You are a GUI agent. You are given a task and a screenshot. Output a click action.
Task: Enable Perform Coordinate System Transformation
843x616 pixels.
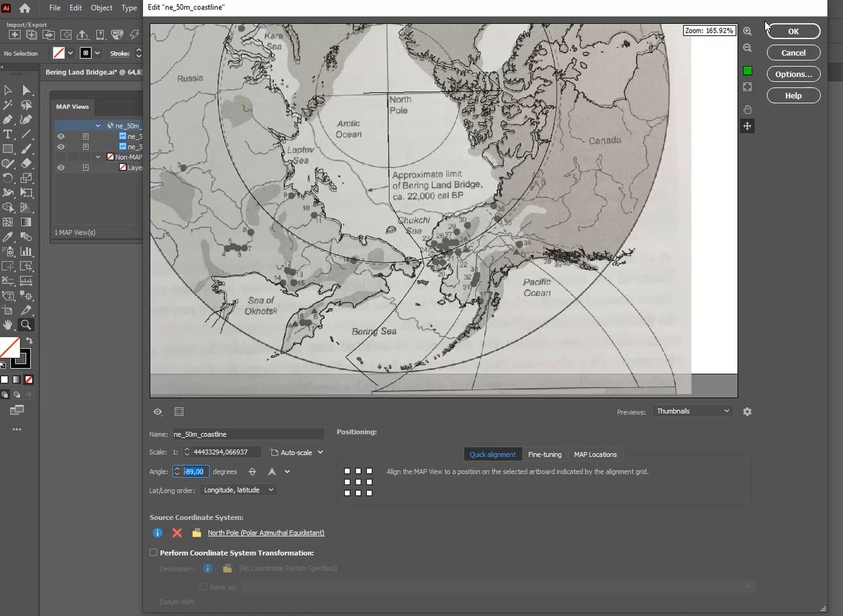[x=154, y=552]
